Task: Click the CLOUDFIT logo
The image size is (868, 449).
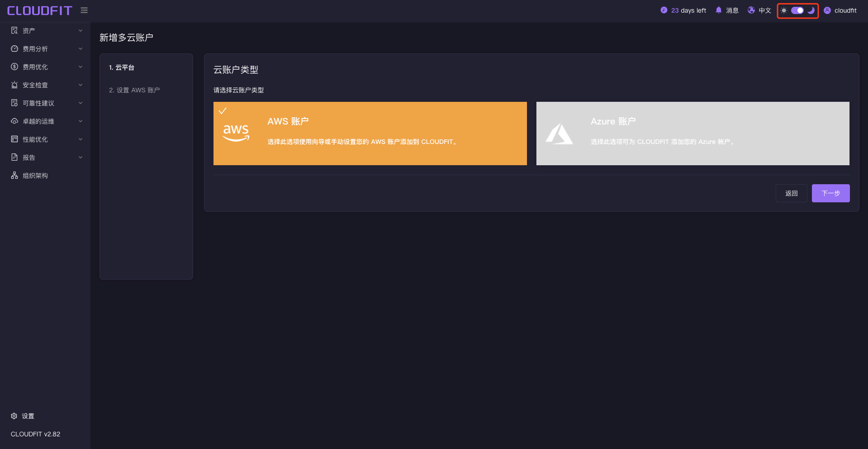Action: click(x=39, y=10)
